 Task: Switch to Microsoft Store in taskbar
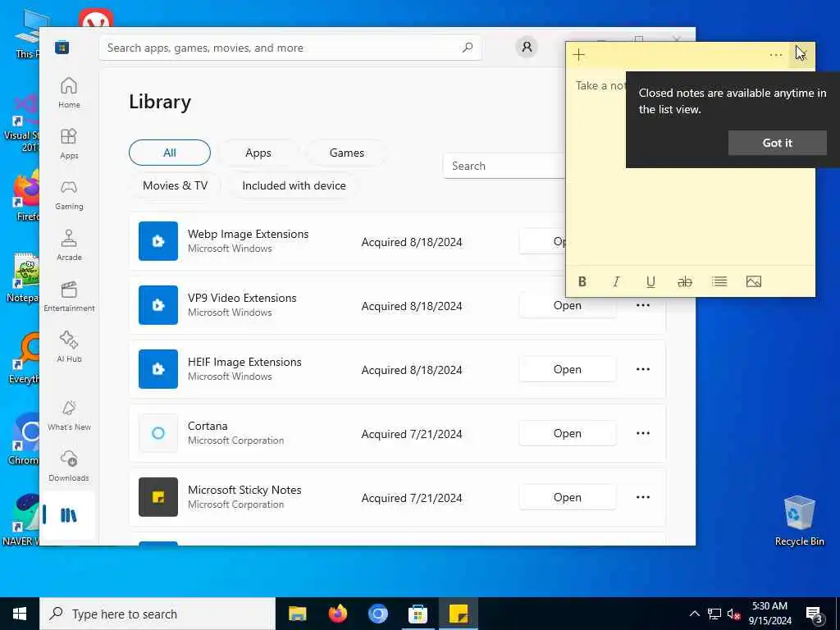click(x=418, y=614)
